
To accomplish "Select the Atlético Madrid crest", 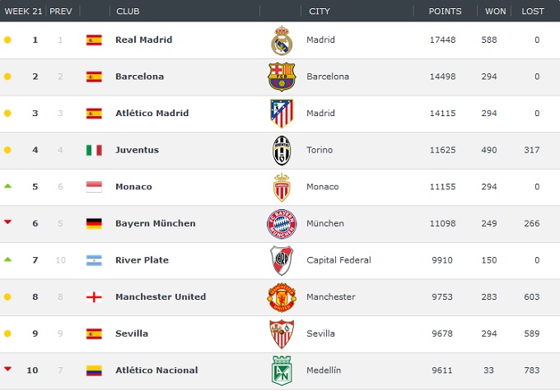I will point(282,114).
